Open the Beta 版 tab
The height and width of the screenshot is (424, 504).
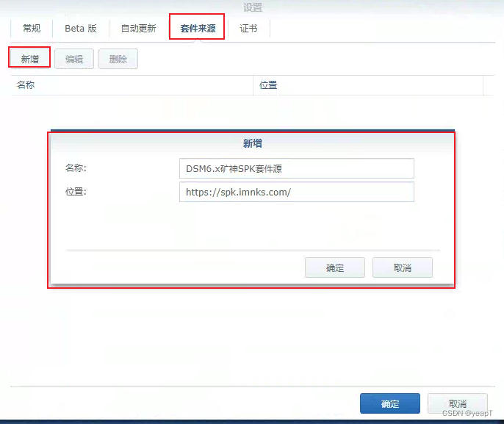coord(81,28)
